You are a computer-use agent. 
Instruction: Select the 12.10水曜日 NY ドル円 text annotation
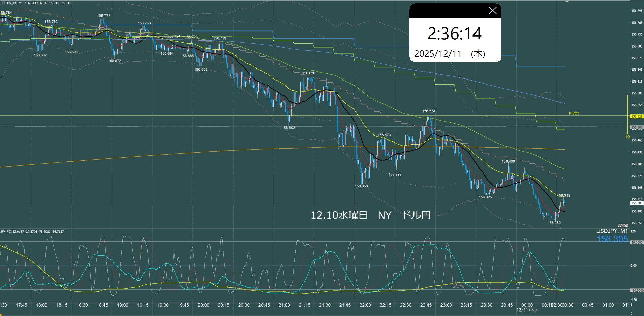click(x=370, y=215)
